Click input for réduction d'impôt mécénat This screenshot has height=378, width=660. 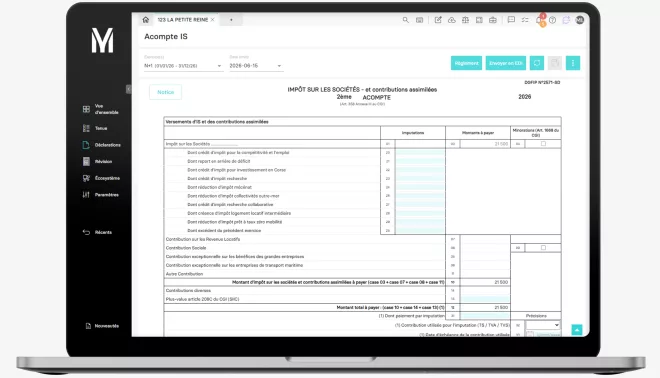[420, 187]
